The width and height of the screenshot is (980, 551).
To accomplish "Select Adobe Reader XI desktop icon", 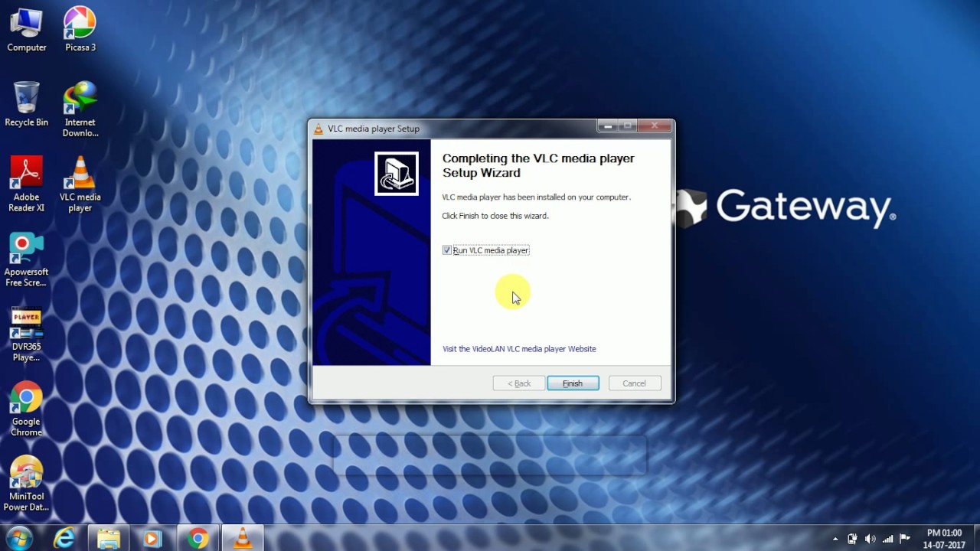I will click(27, 184).
